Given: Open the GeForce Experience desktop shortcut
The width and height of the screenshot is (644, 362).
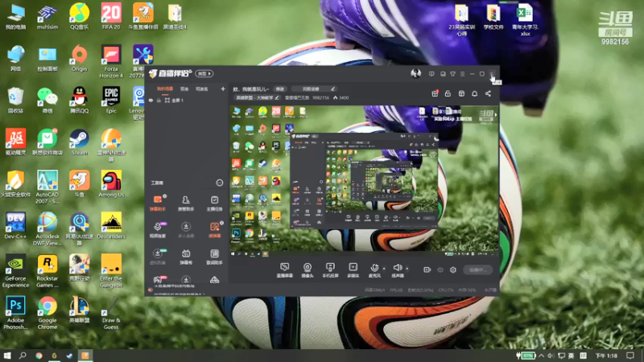Looking at the screenshot, I should click(15, 271).
